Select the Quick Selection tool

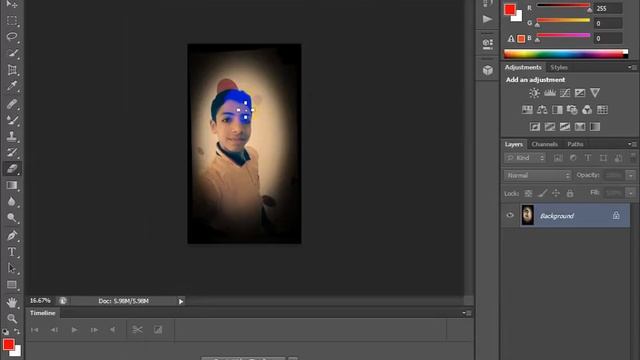(12, 53)
